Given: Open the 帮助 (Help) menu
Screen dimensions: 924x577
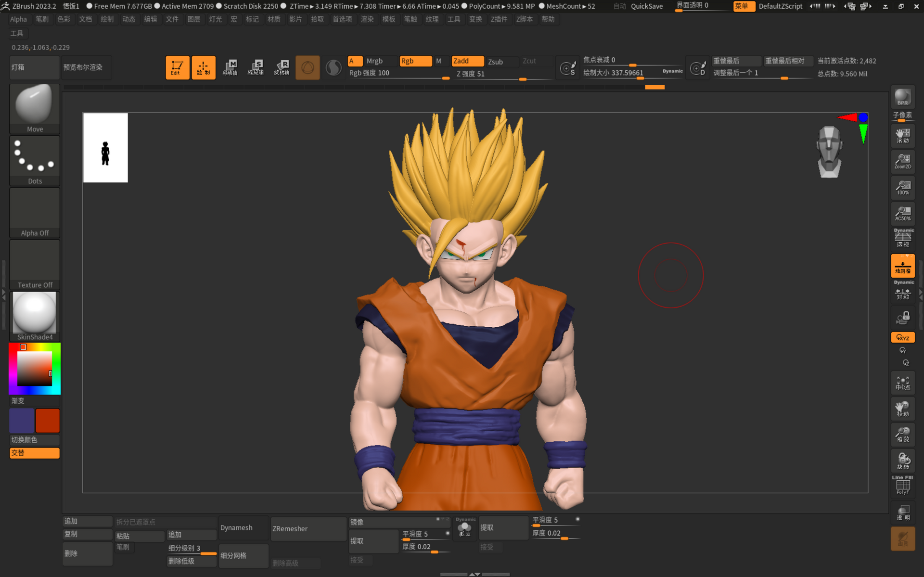Looking at the screenshot, I should [x=548, y=19].
